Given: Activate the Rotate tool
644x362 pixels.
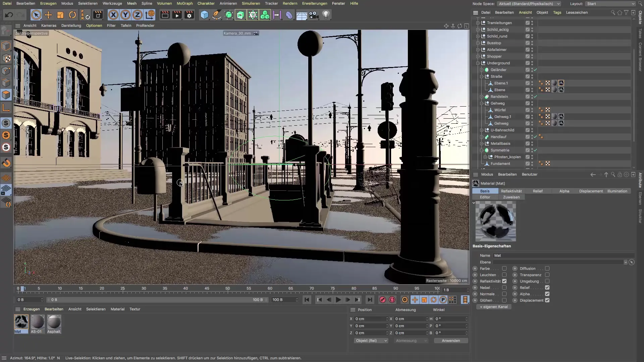Looking at the screenshot, I should [x=72, y=15].
